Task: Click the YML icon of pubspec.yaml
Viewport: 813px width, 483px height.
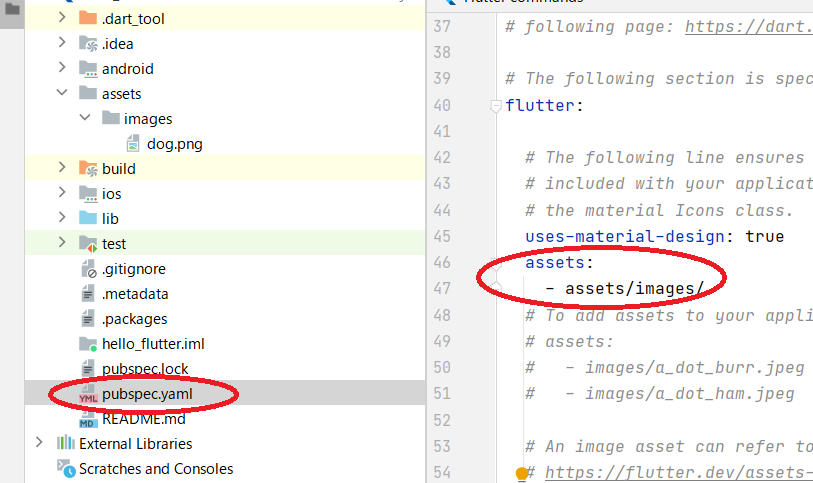Action: click(88, 394)
